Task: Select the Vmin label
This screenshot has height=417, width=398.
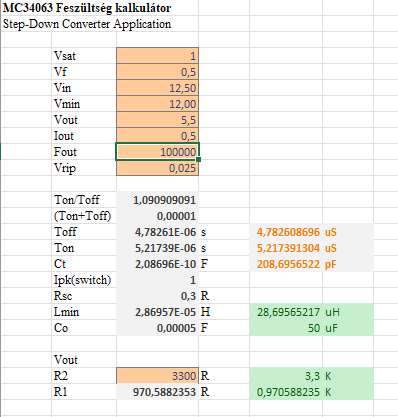Action: click(84, 104)
